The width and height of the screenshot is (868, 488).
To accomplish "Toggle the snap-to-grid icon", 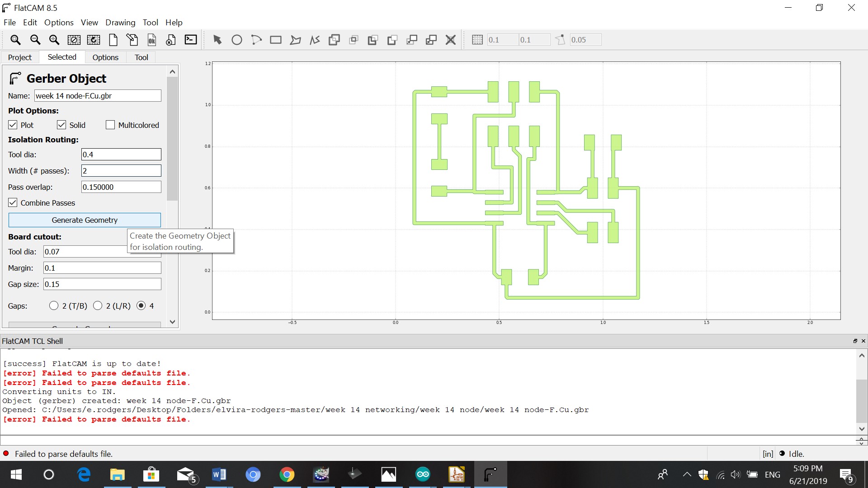I will [x=477, y=40].
